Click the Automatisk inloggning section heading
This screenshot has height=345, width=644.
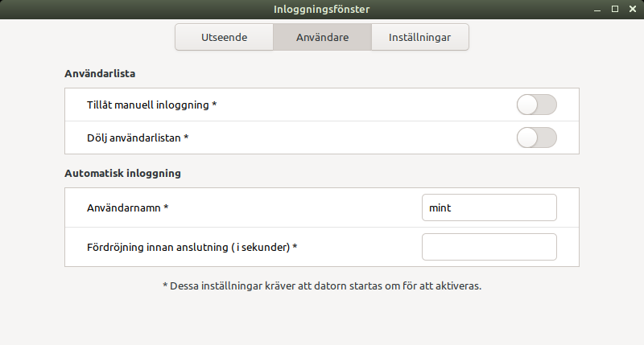coord(122,172)
